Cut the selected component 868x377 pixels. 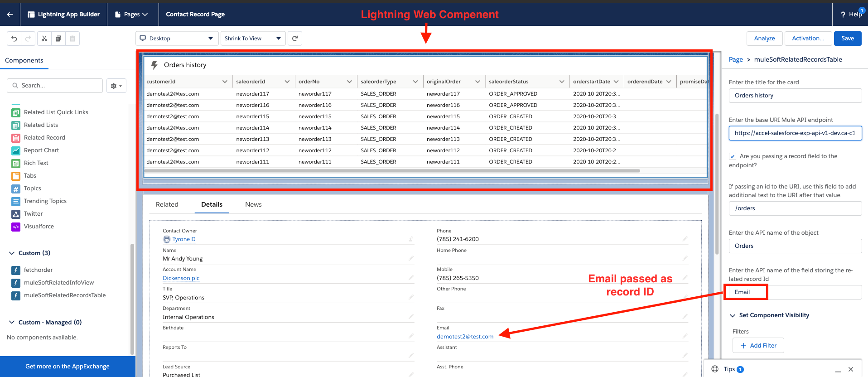point(44,39)
